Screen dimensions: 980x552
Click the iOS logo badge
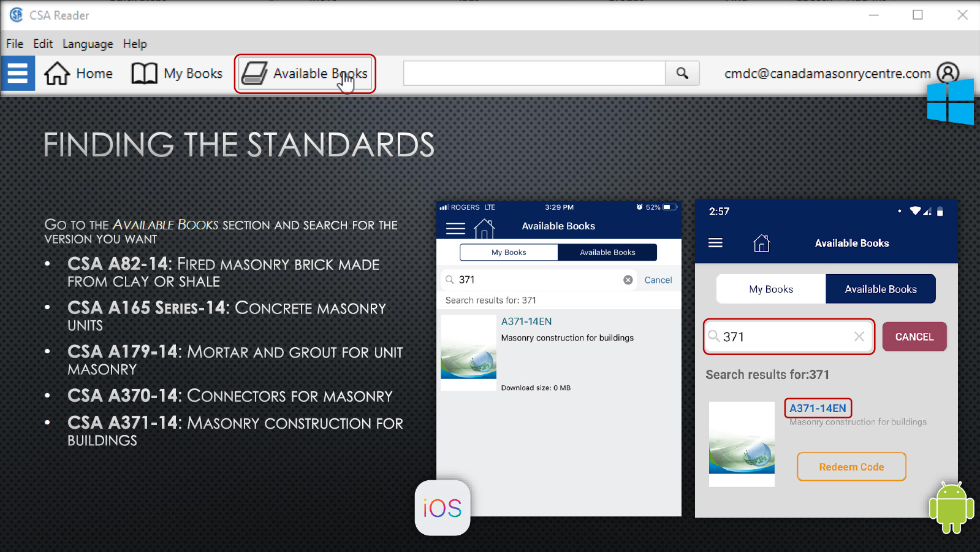click(x=443, y=508)
